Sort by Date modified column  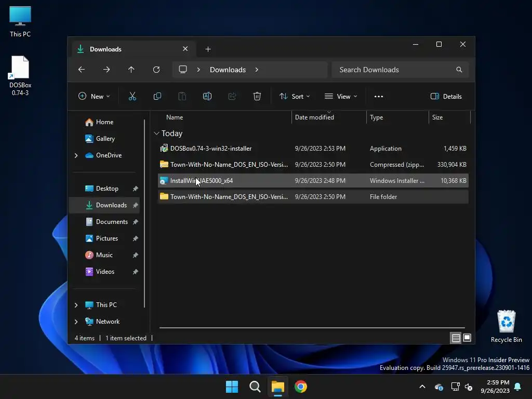click(314, 117)
